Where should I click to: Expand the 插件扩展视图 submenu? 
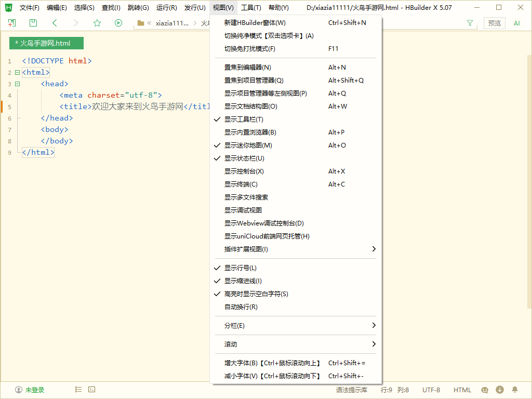(295, 249)
